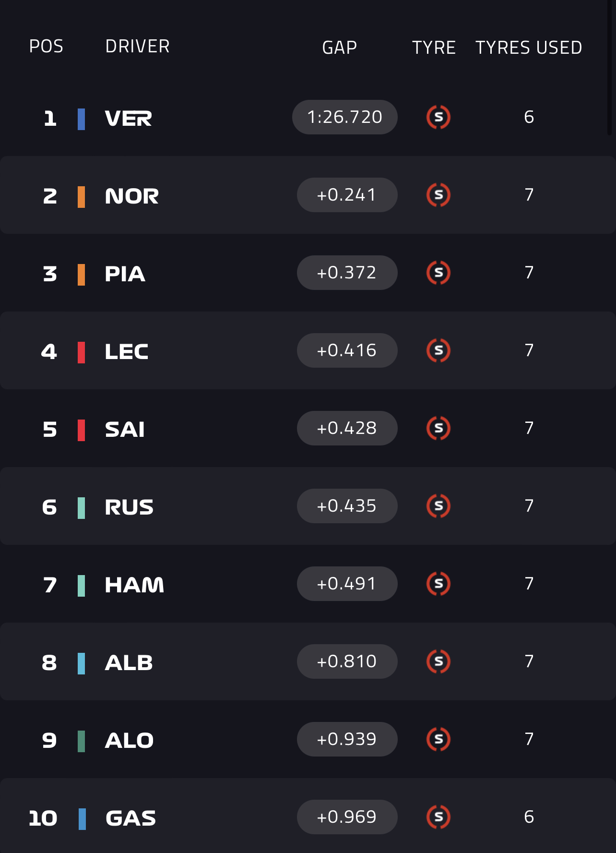616x853 pixels.
Task: Click the soft tyre icon in LEC's row
Action: pyautogui.click(x=438, y=350)
